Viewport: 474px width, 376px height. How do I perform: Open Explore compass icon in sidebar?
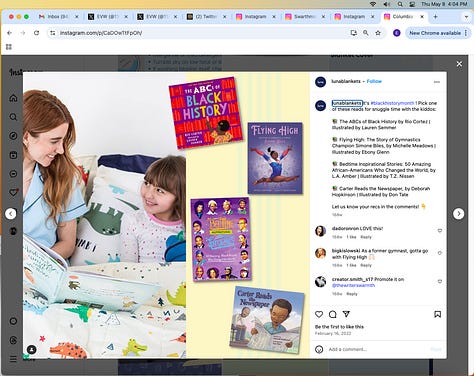[x=13, y=136]
